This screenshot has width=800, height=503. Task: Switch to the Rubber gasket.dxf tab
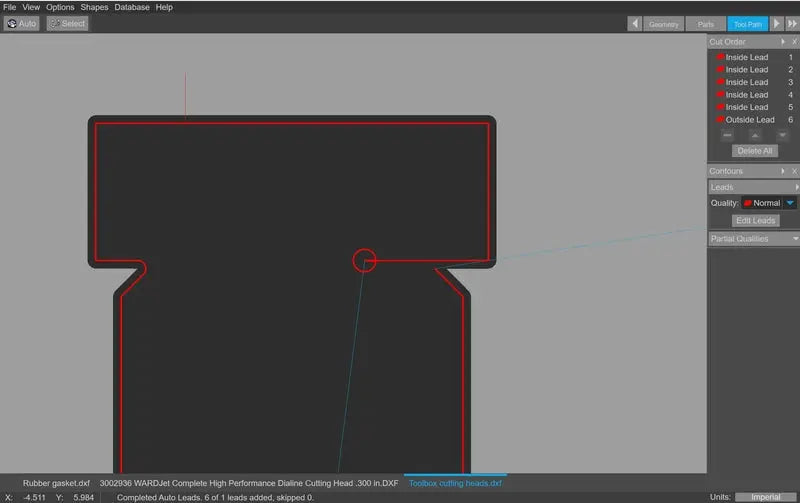pos(56,483)
